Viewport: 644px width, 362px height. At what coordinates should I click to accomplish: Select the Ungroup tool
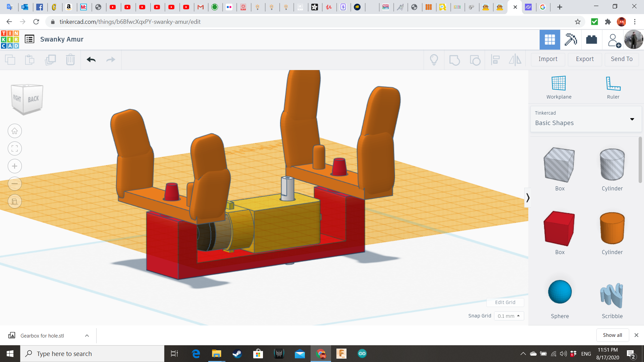click(475, 60)
